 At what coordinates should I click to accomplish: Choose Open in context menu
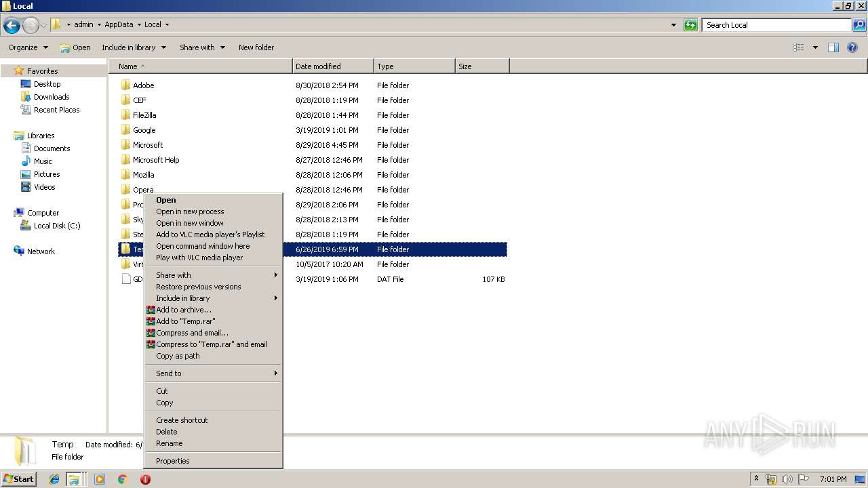point(213,200)
